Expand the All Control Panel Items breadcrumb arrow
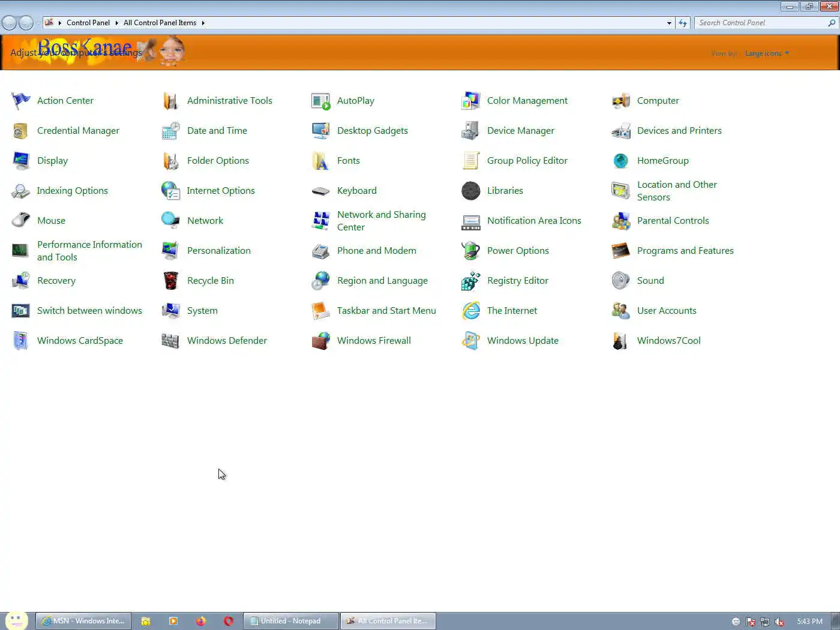The image size is (840, 630). point(203,23)
